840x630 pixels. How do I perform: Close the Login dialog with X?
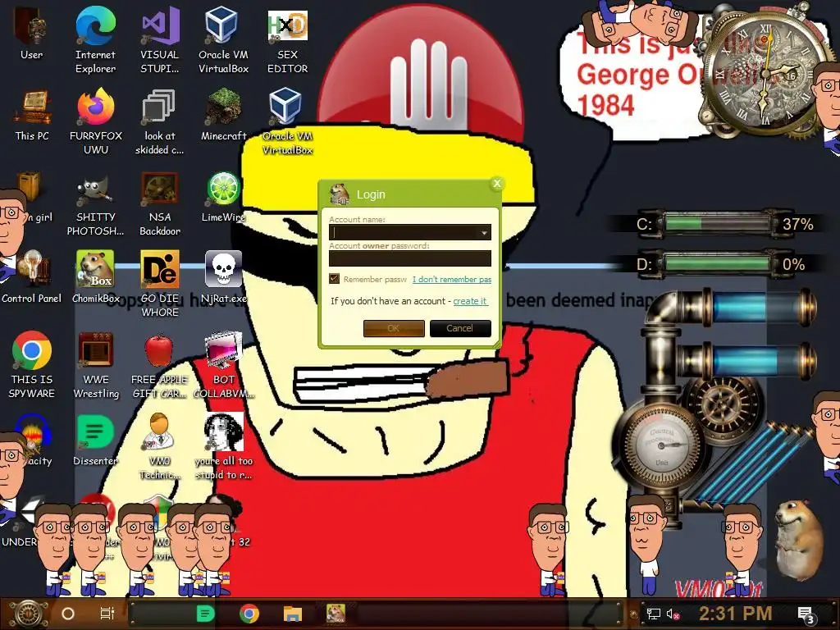pyautogui.click(x=496, y=184)
